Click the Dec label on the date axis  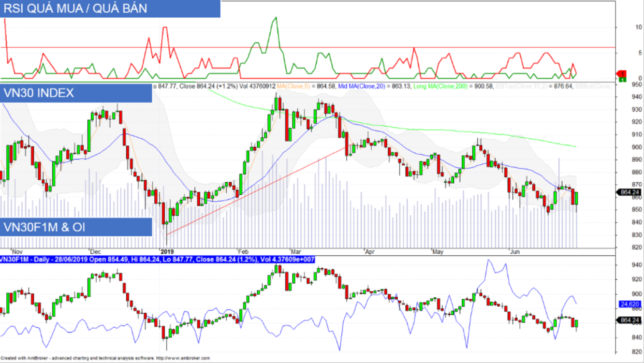point(96,252)
